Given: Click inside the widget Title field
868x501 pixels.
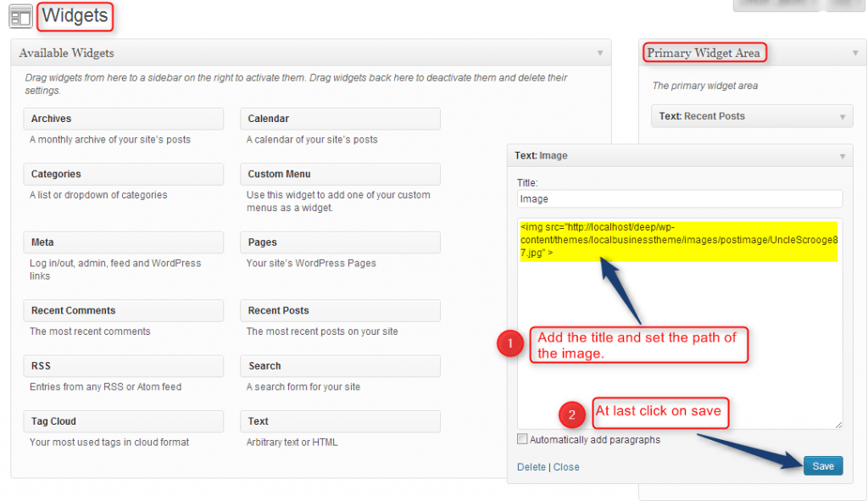Looking at the screenshot, I should coord(680,198).
